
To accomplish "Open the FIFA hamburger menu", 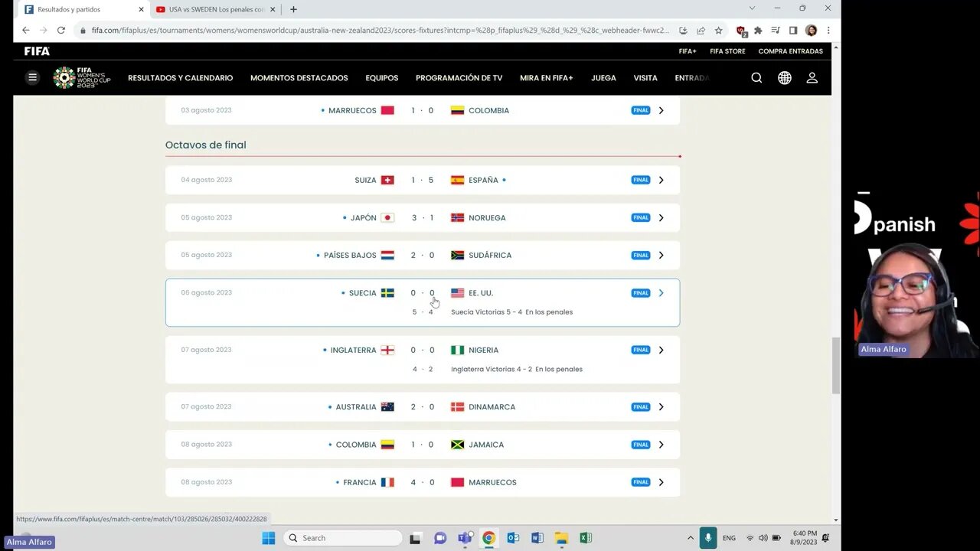I will (32, 77).
